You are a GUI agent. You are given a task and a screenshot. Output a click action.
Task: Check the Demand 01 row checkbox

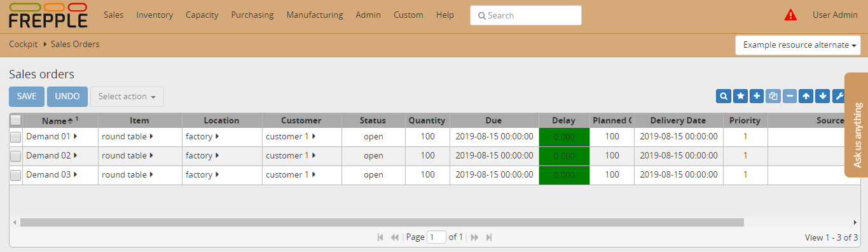point(16,137)
